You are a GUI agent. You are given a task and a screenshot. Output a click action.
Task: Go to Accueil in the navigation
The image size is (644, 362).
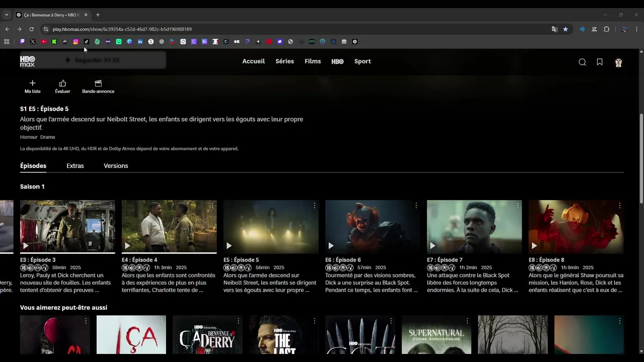pos(254,61)
